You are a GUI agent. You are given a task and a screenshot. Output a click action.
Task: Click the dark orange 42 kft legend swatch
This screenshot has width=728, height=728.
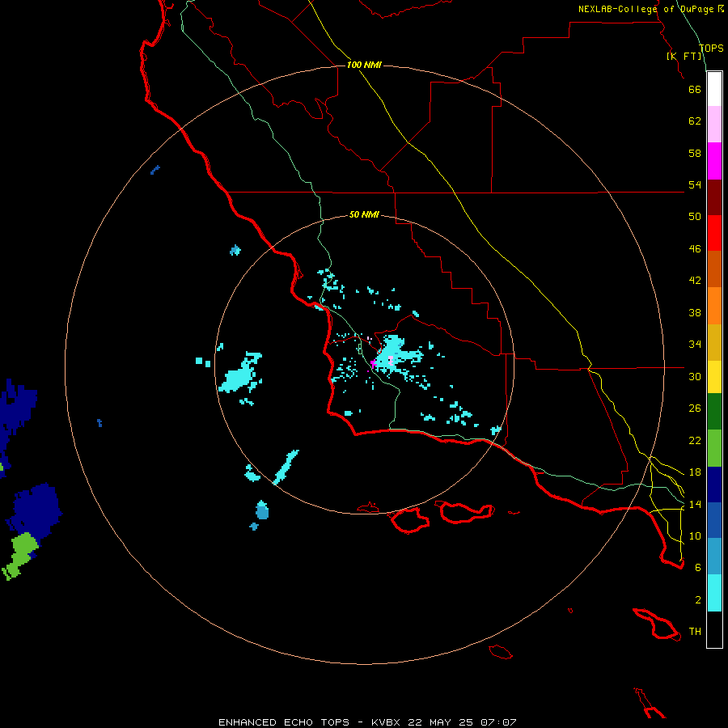pyautogui.click(x=714, y=269)
